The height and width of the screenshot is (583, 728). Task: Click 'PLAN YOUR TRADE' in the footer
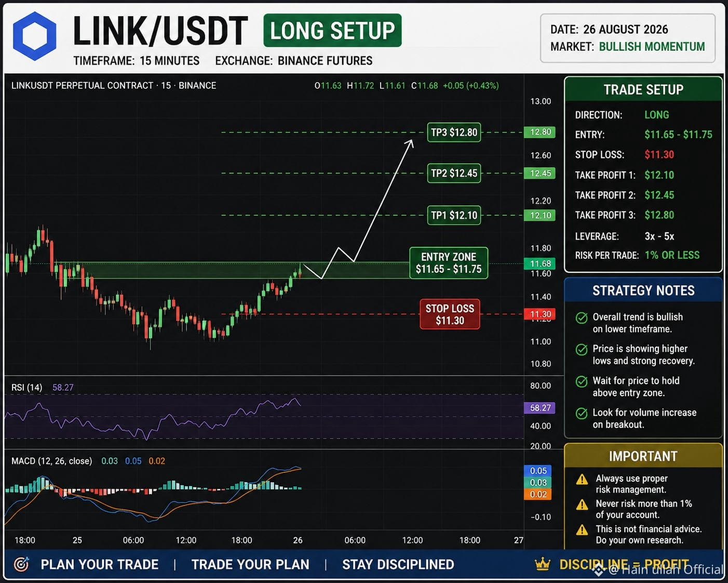click(100, 564)
